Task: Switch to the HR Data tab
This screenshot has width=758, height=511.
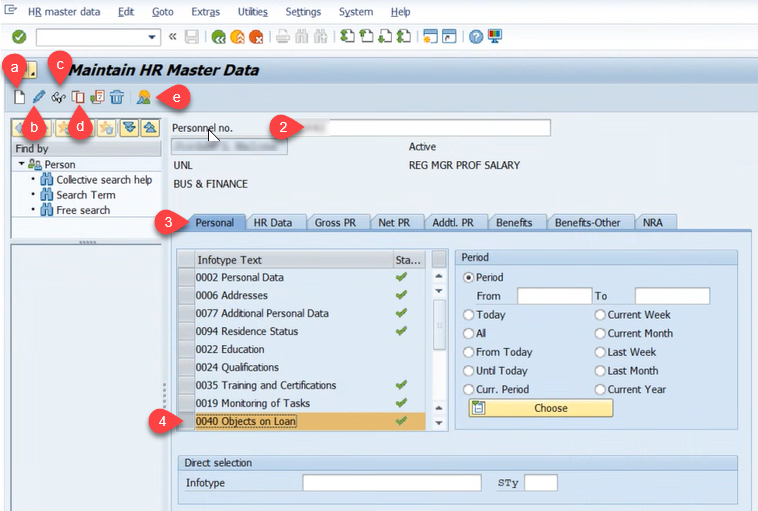Action: click(x=273, y=223)
